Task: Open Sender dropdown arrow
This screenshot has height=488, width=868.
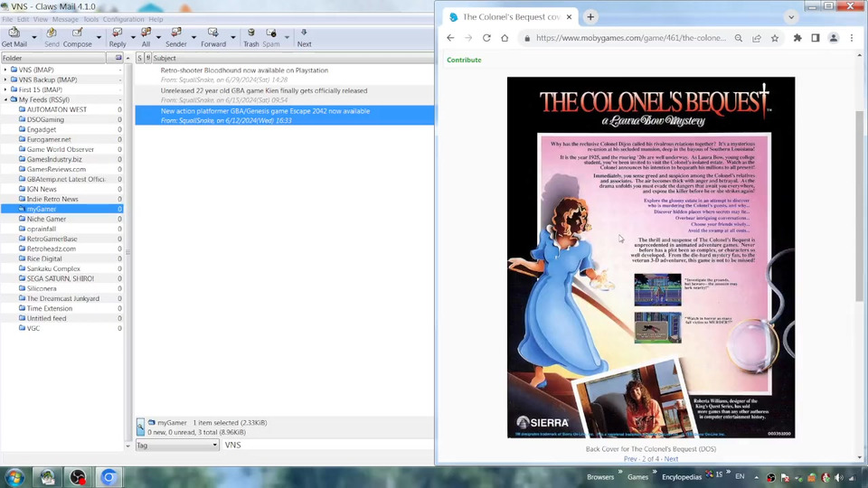Action: (x=193, y=38)
